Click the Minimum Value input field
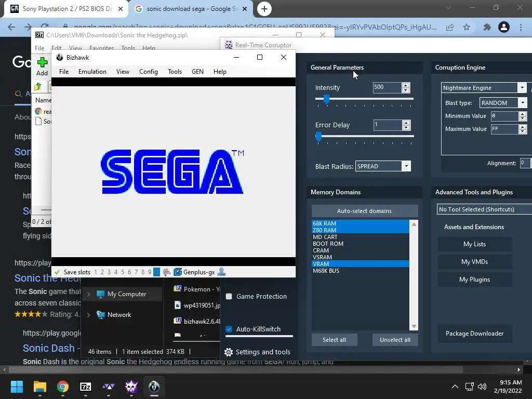This screenshot has height=399, width=532. 504,116
